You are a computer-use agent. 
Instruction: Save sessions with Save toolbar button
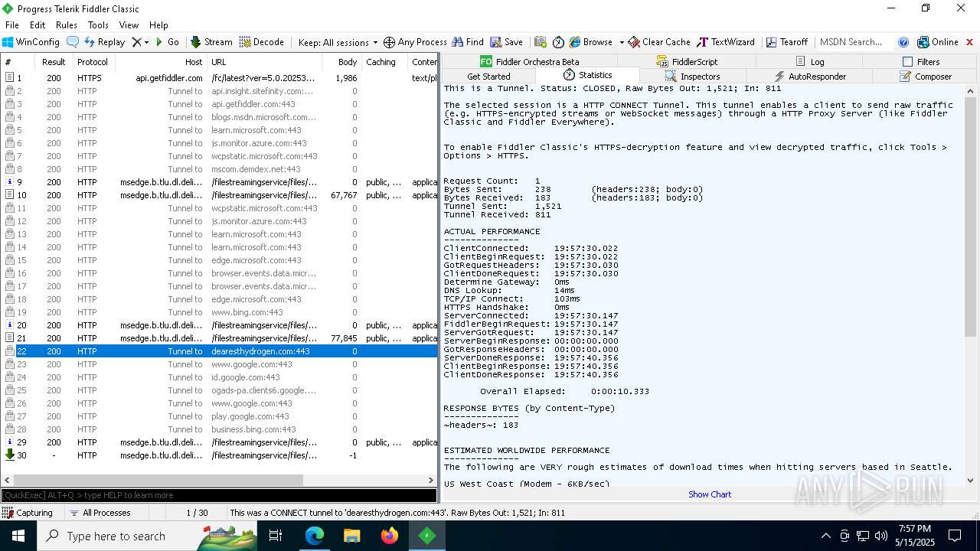(x=507, y=42)
